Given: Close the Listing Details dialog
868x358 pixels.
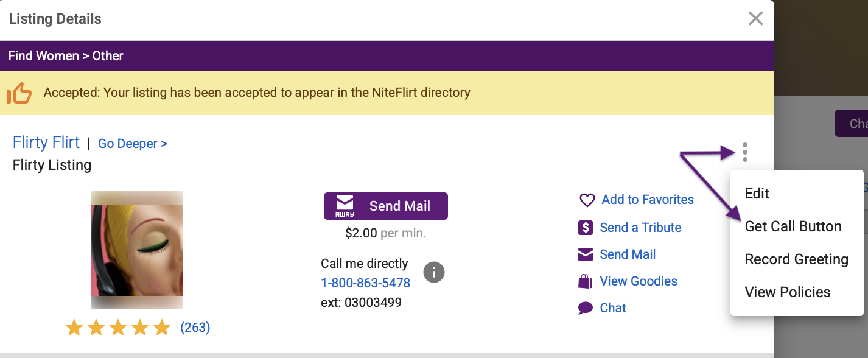Looking at the screenshot, I should click(x=755, y=19).
